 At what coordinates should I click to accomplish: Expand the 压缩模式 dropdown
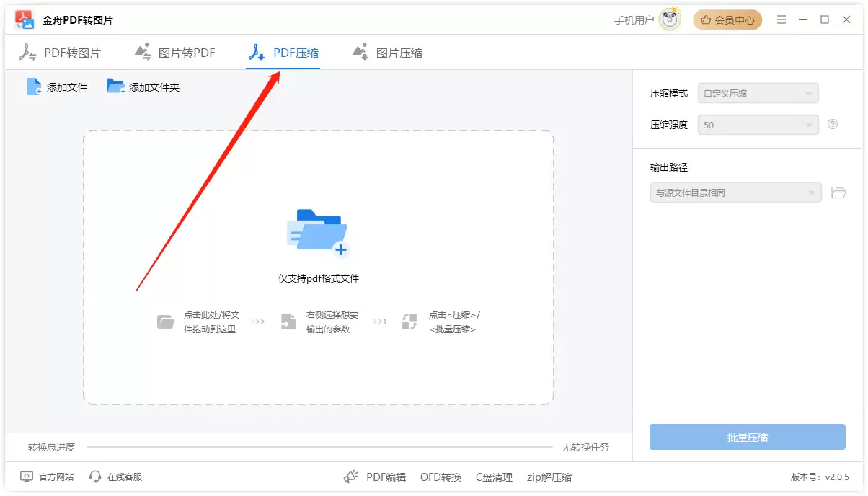click(x=758, y=93)
